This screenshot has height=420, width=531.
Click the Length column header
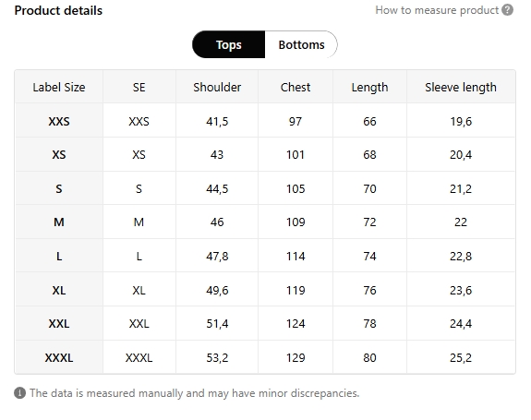[369, 88]
